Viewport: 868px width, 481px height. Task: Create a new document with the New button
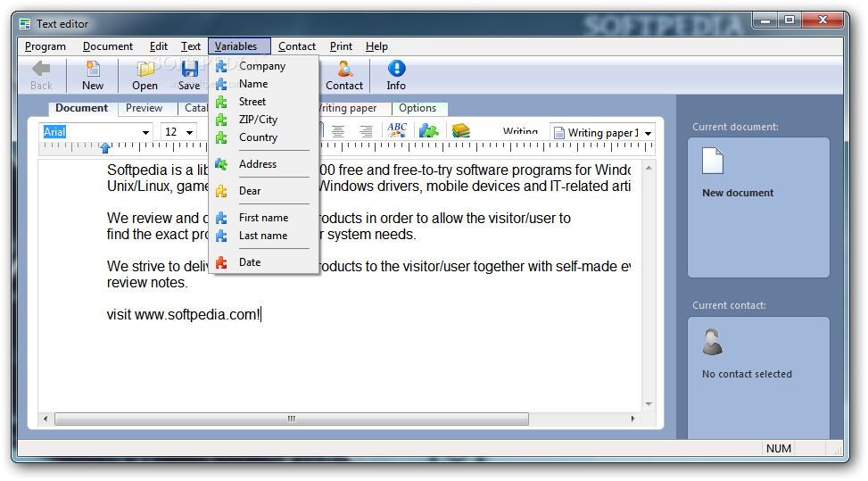pyautogui.click(x=93, y=76)
